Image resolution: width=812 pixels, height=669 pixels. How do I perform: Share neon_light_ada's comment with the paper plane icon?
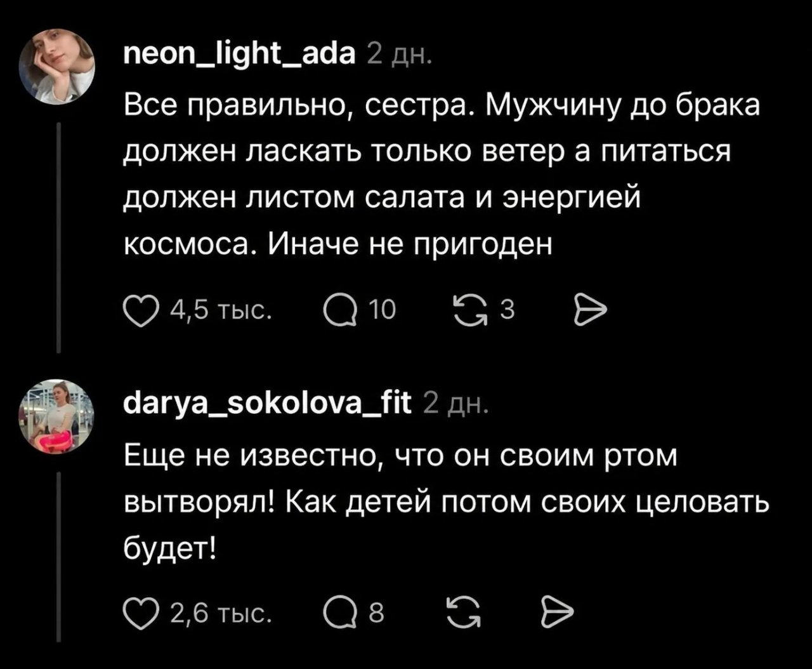[x=591, y=310]
